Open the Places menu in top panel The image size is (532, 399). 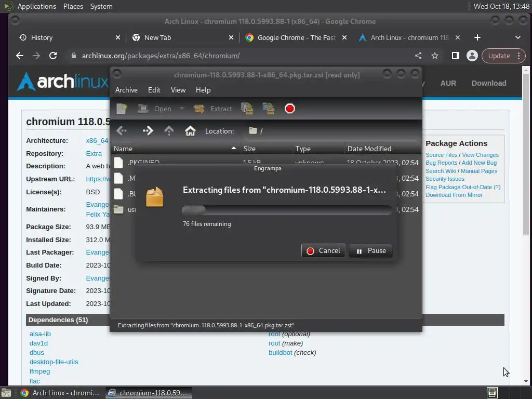click(73, 6)
